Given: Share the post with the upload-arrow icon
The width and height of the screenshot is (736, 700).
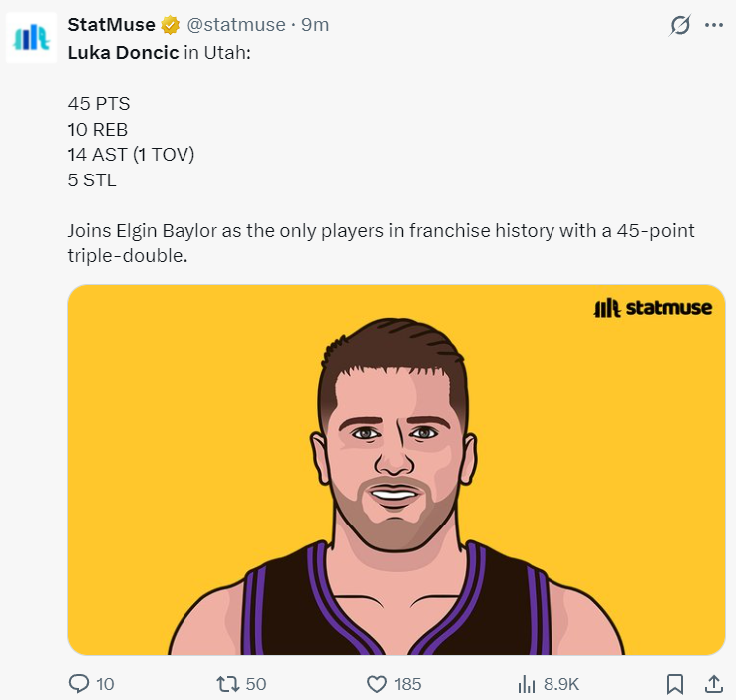Looking at the screenshot, I should tap(713, 684).
